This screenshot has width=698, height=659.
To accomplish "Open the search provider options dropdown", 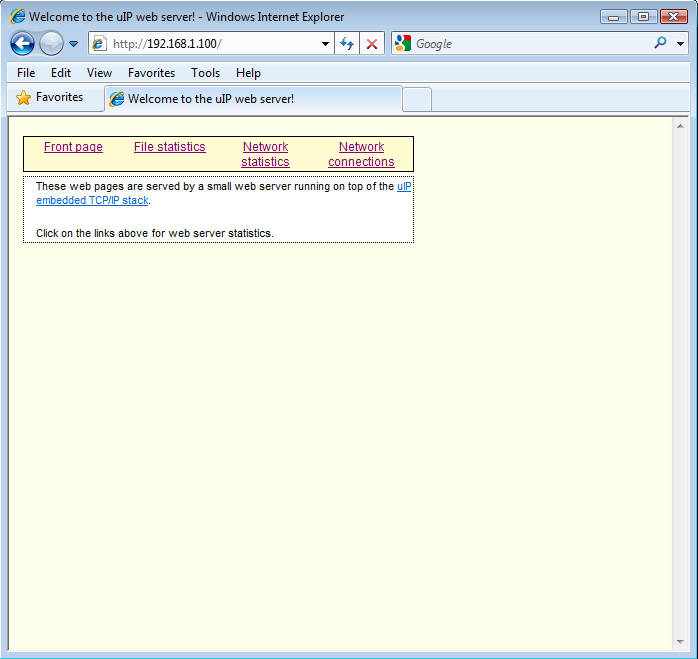I will pyautogui.click(x=681, y=44).
